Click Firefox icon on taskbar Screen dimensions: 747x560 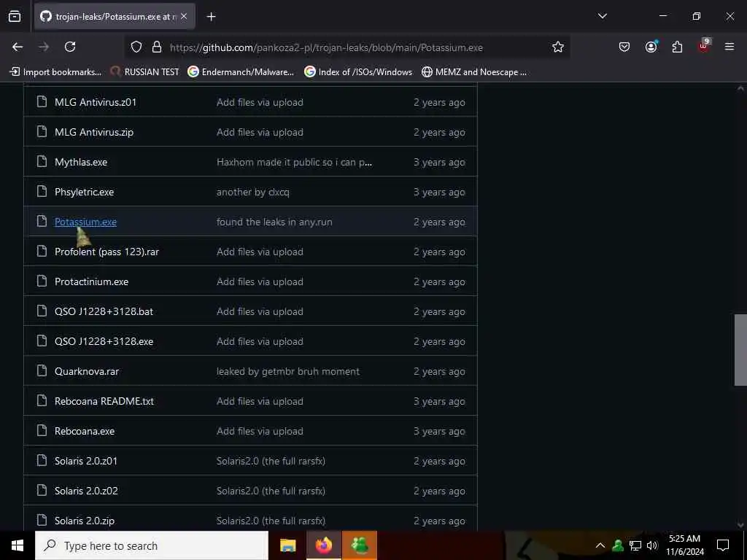323,545
